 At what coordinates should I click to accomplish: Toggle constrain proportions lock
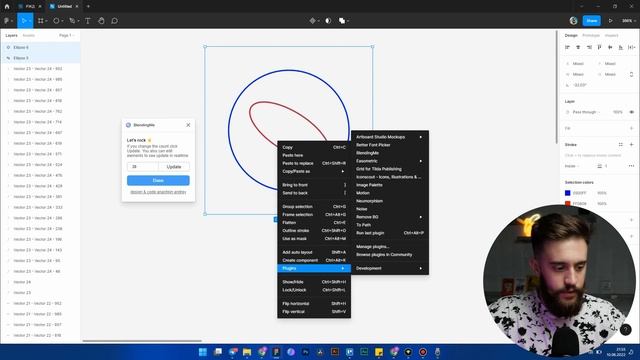[631, 74]
